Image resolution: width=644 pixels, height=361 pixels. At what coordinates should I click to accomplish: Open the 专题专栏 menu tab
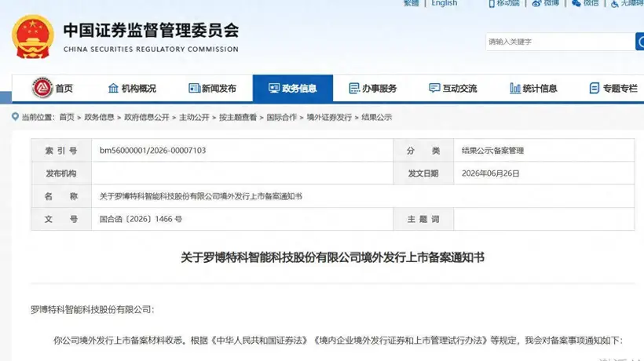click(613, 88)
